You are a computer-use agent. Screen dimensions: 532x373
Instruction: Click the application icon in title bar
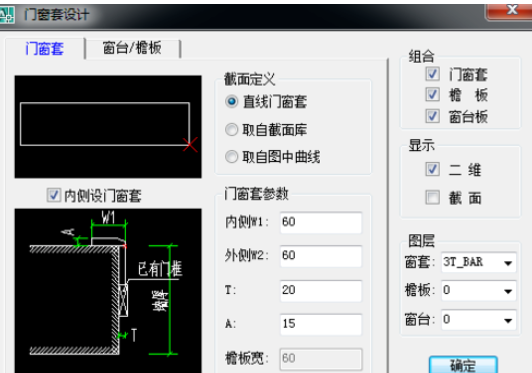(6, 15)
